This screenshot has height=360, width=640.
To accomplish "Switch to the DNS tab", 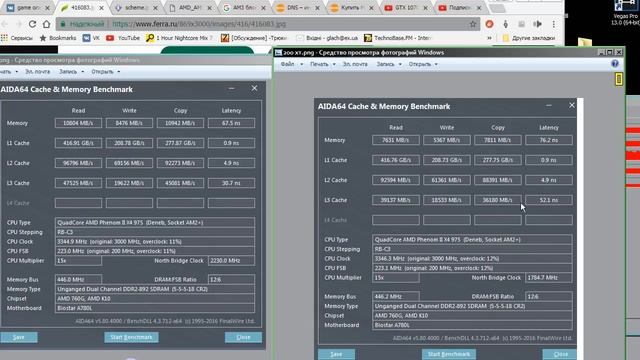I will [298, 7].
